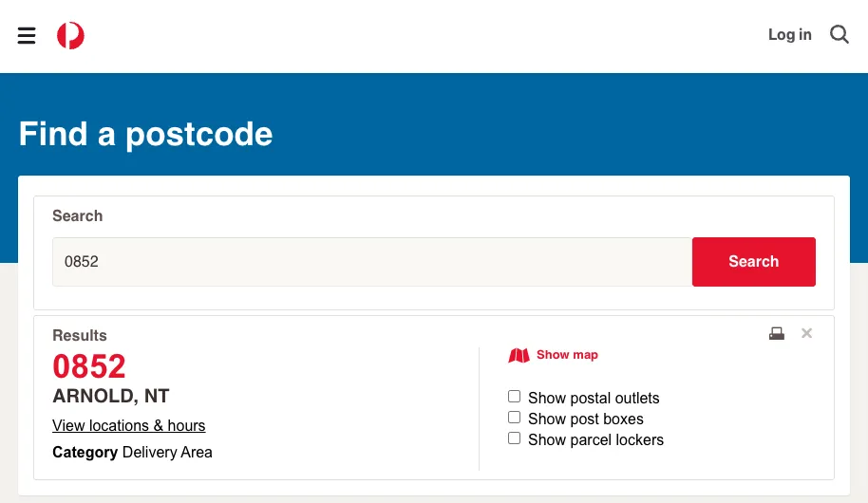868x503 pixels.
Task: Select the 0852 postcode result
Action: (x=89, y=366)
